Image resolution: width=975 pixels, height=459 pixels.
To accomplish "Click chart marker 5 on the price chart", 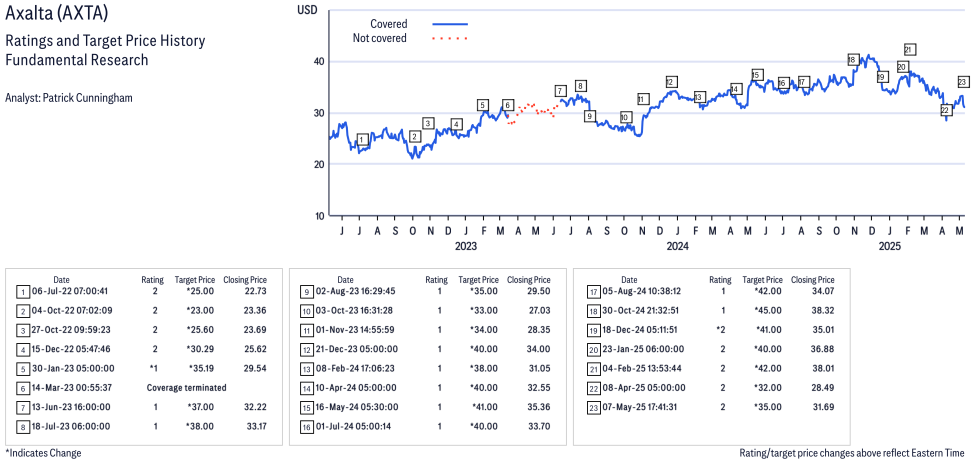I will [483, 105].
